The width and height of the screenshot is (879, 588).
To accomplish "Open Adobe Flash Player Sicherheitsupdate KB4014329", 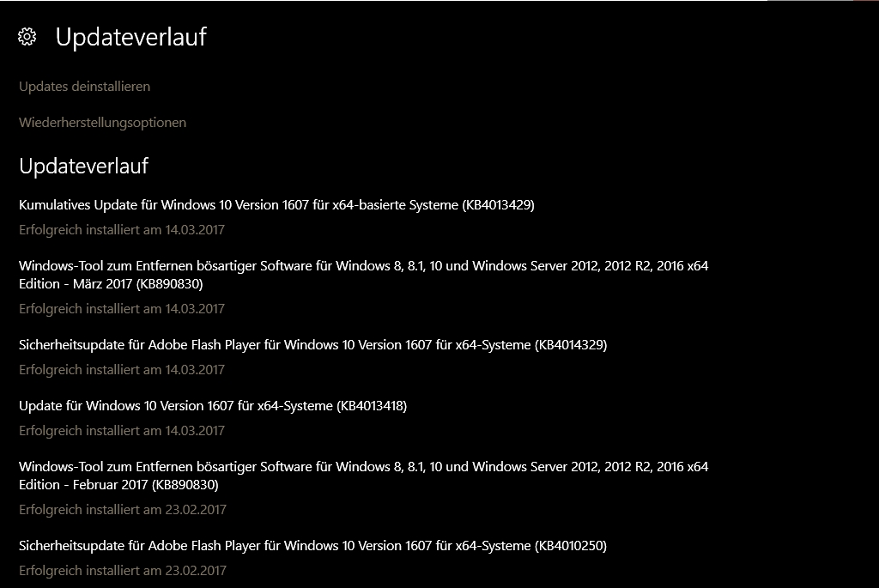I will tap(312, 345).
